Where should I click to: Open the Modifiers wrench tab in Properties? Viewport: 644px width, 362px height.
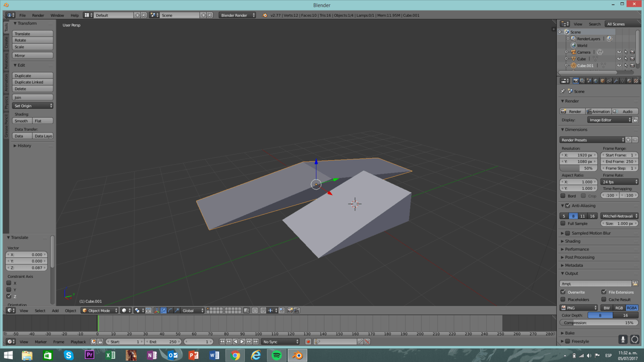pyautogui.click(x=615, y=81)
